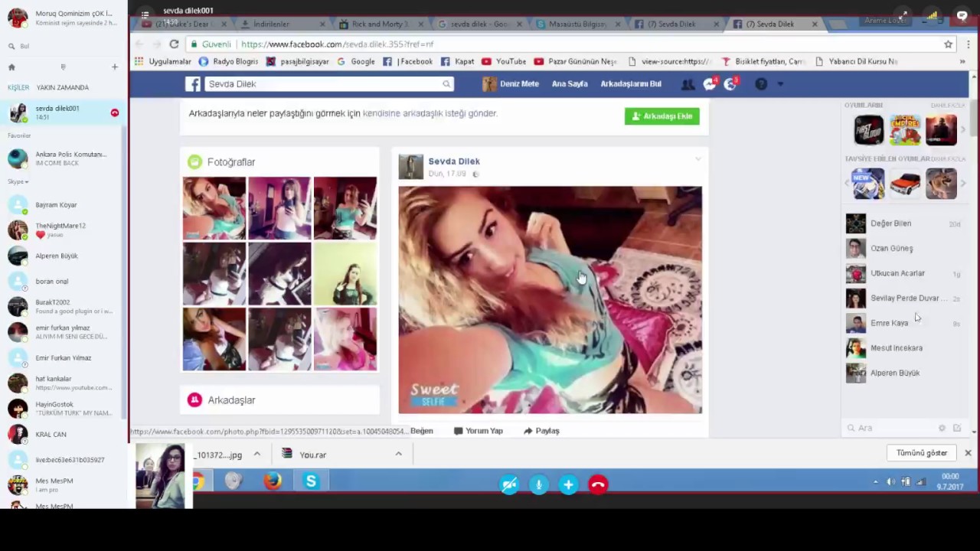Open the Facebook notifications globe icon
Viewport: 980px width, 551px height.
pyautogui.click(x=730, y=84)
